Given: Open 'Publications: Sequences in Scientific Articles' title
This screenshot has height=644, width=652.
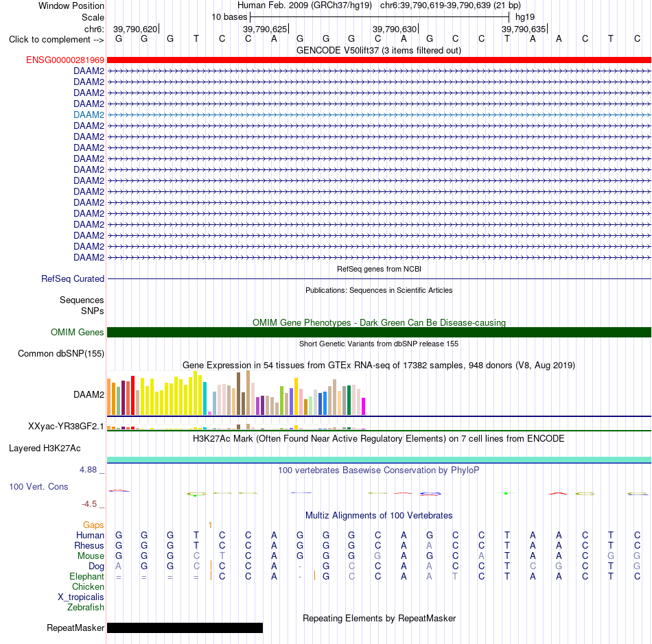Looking at the screenshot, I should tap(379, 290).
